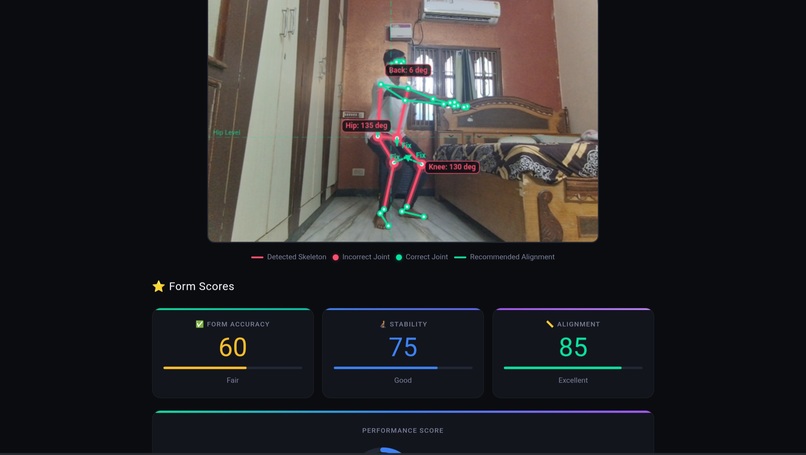Click the figure icon next to Stability

[382, 324]
